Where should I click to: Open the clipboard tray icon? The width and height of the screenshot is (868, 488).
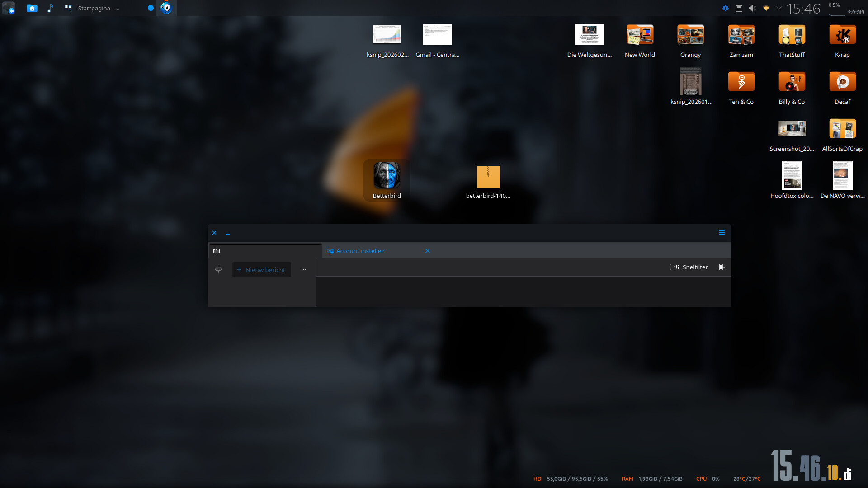739,8
